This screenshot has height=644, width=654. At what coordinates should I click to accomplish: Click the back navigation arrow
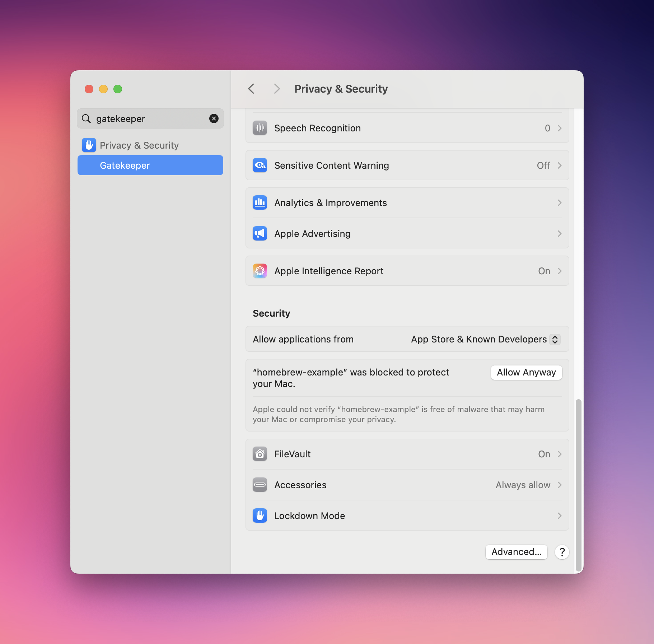pyautogui.click(x=251, y=89)
